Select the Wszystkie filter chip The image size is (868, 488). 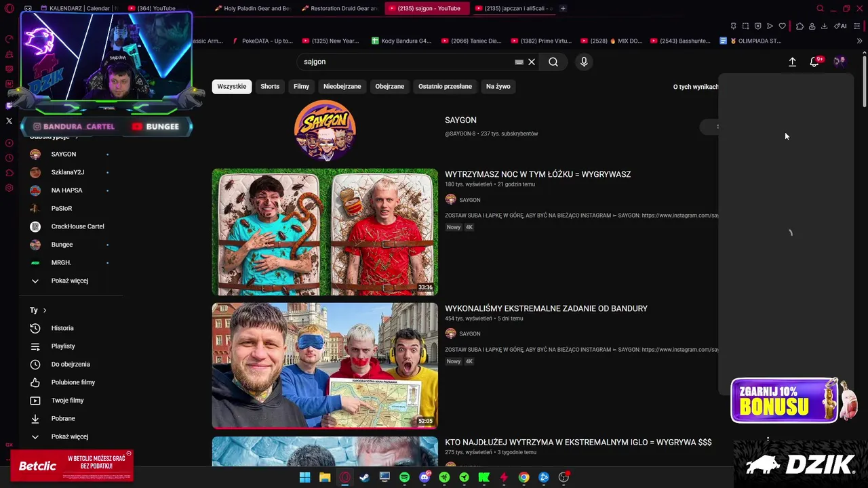pyautogui.click(x=232, y=86)
